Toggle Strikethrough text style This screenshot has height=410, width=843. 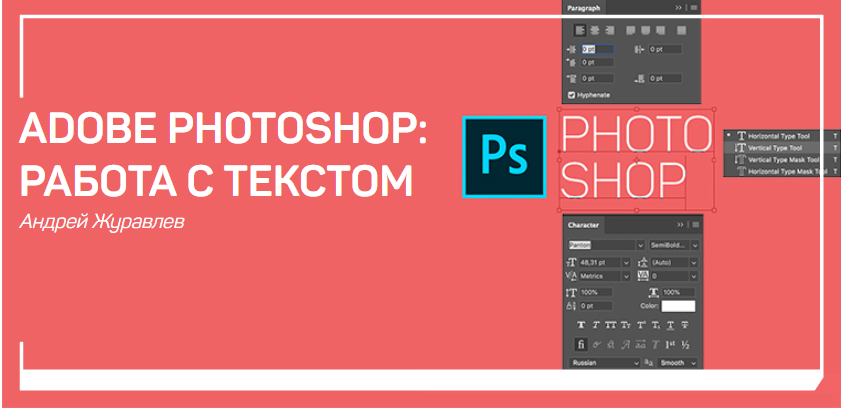pyautogui.click(x=685, y=324)
